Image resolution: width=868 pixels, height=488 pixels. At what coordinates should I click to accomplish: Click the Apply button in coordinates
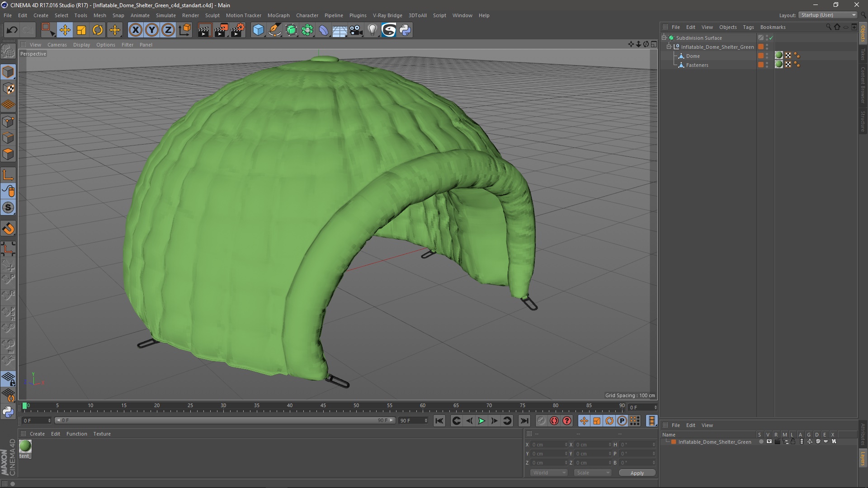pos(637,473)
